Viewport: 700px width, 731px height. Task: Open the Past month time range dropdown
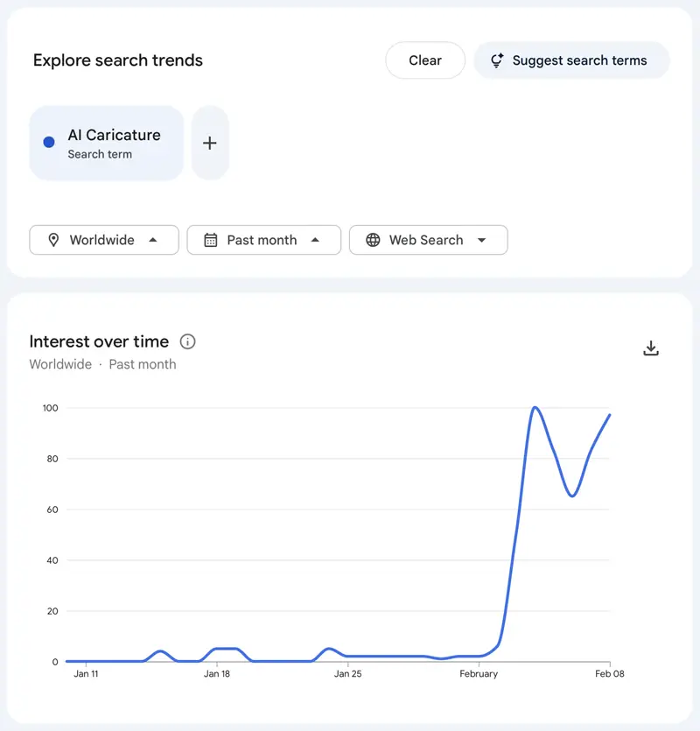tap(263, 240)
